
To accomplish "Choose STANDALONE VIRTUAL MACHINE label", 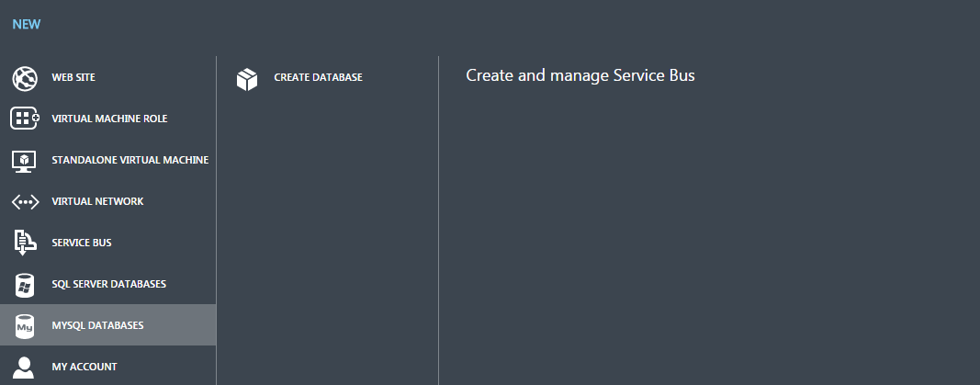I will point(130,160).
